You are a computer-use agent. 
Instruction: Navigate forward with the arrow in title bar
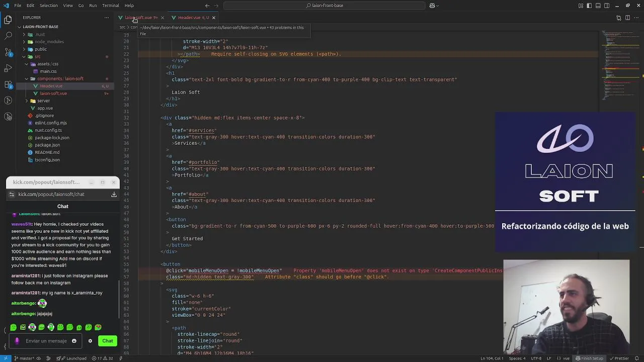[216, 6]
